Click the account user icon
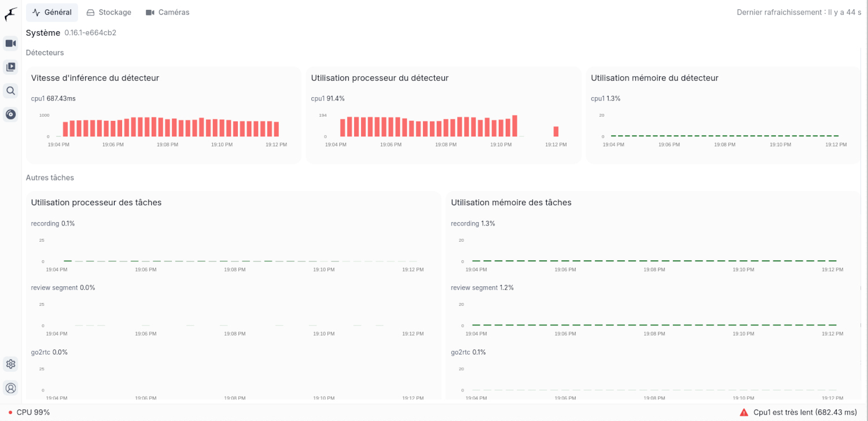This screenshot has height=421, width=868. [10, 388]
